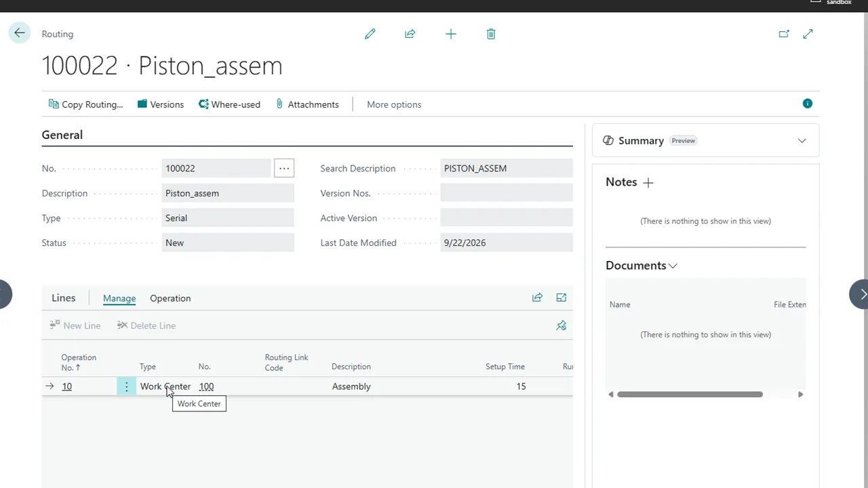Add a new note with the plus icon
Image resolution: width=868 pixels, height=488 pixels.
648,182
